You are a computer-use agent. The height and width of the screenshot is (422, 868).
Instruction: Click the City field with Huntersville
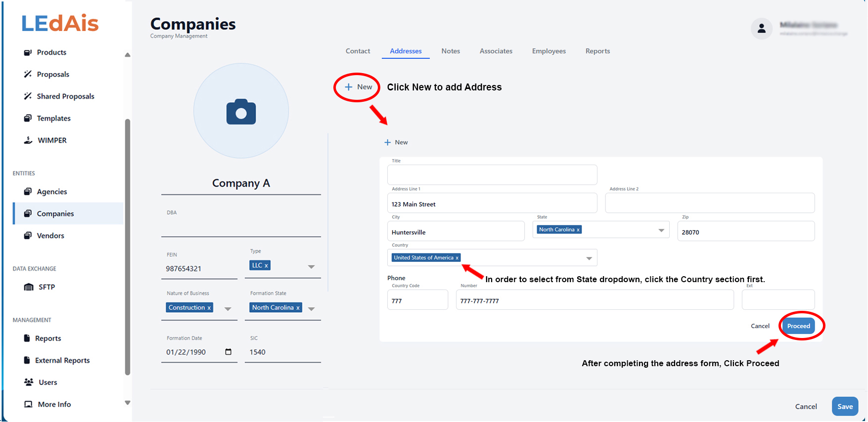point(456,231)
